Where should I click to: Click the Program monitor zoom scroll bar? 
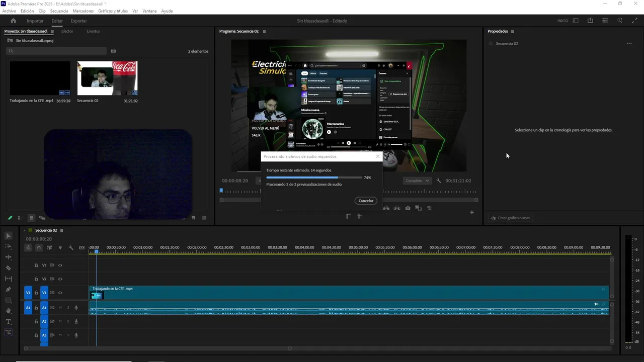[349, 200]
